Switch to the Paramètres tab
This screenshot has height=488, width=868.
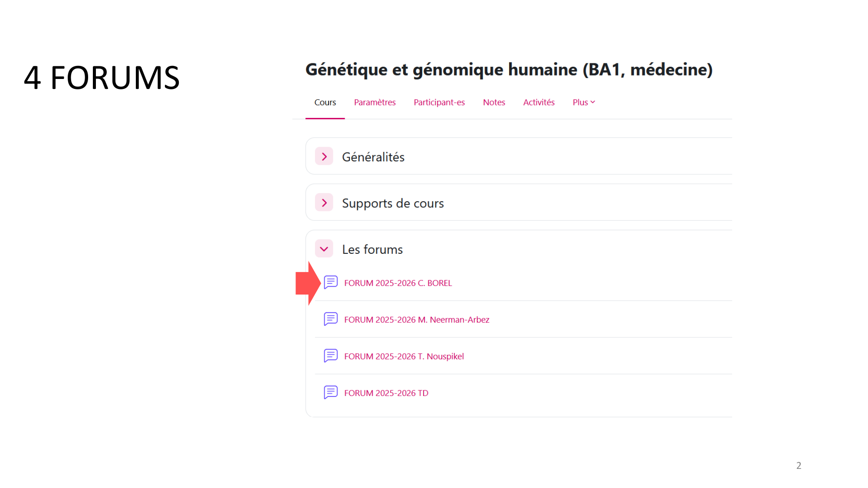click(375, 102)
